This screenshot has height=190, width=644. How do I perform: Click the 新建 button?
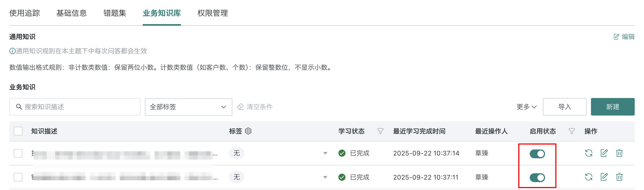613,107
